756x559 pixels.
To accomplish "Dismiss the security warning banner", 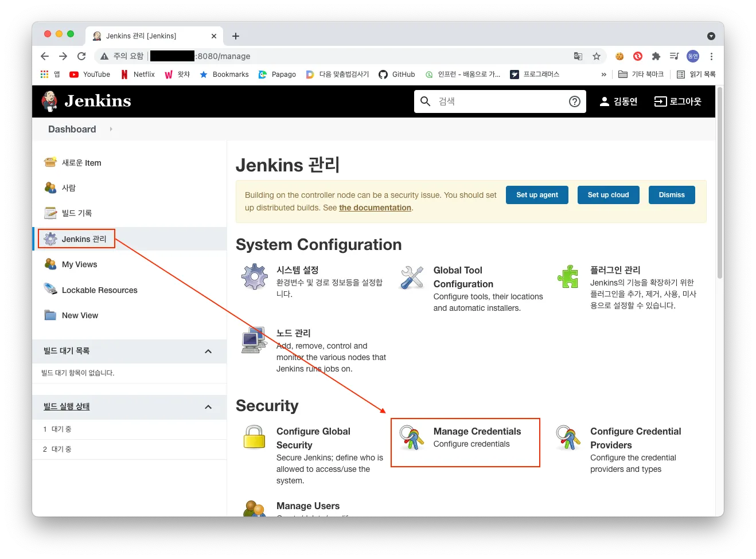I will tap(672, 195).
